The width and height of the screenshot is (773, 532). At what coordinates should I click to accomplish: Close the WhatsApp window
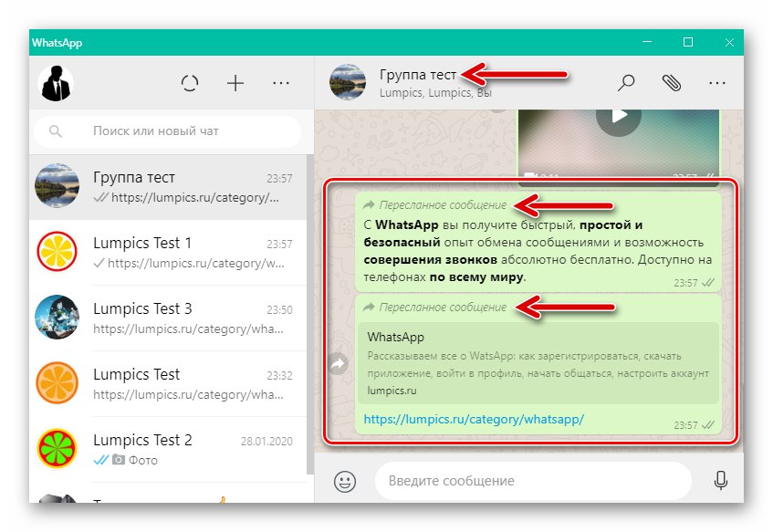729,42
